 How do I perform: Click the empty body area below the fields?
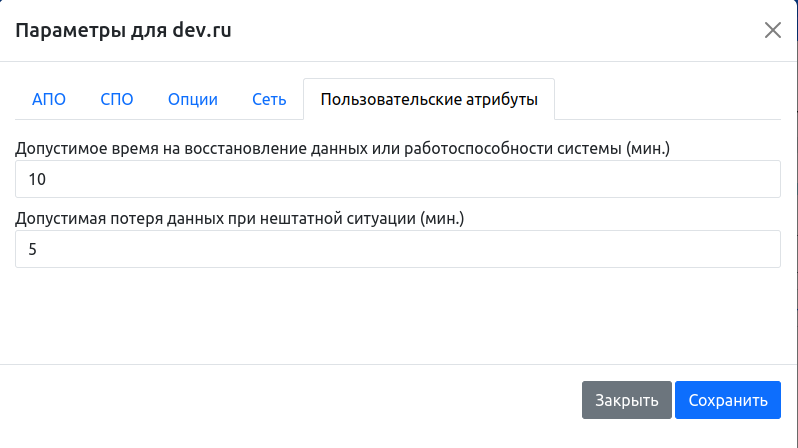click(398, 315)
